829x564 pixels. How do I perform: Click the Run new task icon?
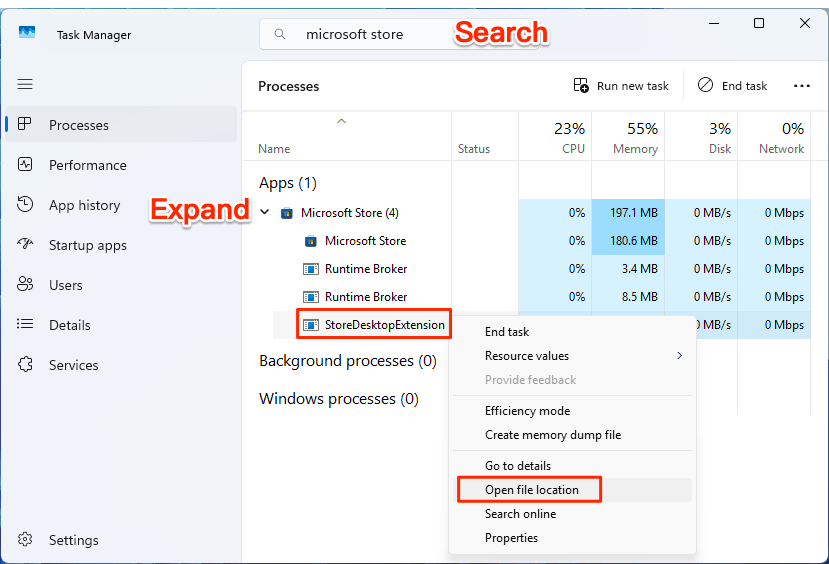581,85
